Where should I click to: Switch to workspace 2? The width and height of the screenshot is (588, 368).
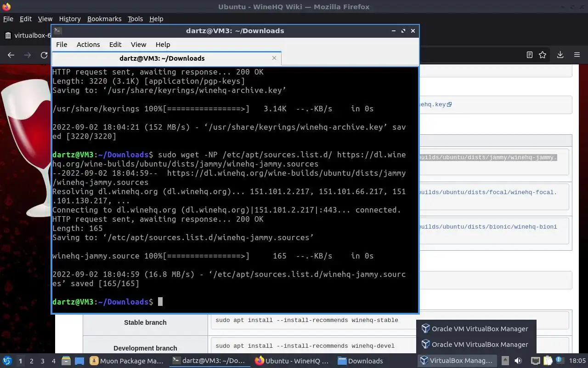(x=31, y=361)
